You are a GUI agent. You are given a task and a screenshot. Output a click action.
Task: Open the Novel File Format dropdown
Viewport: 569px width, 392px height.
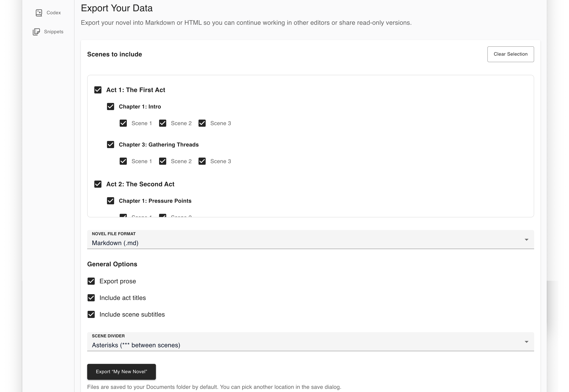pyautogui.click(x=310, y=240)
